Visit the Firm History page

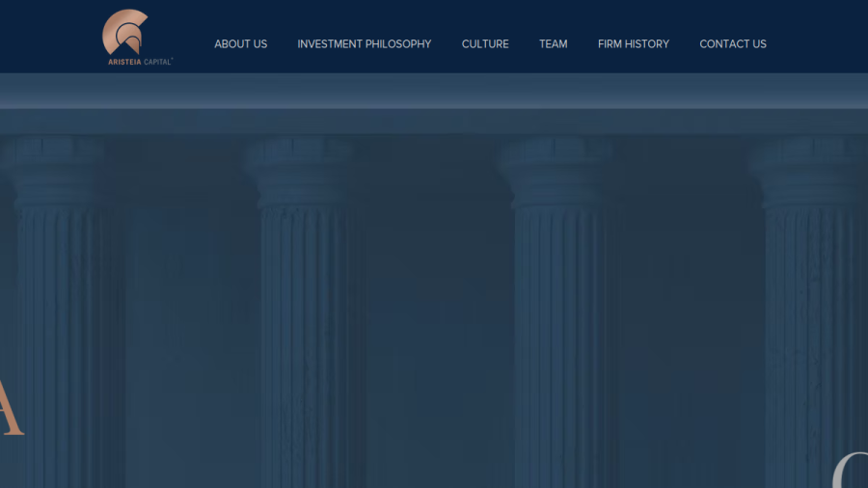click(634, 44)
